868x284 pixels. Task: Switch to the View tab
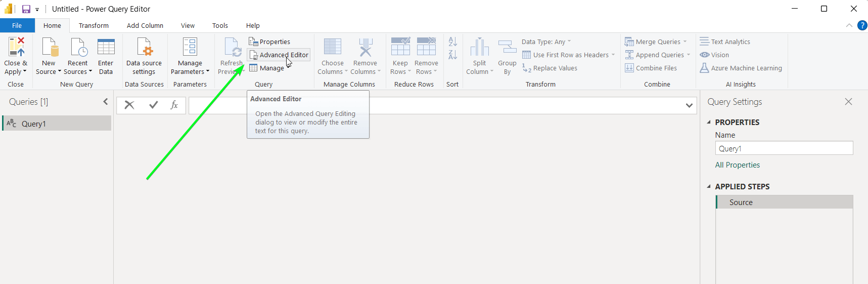click(188, 25)
